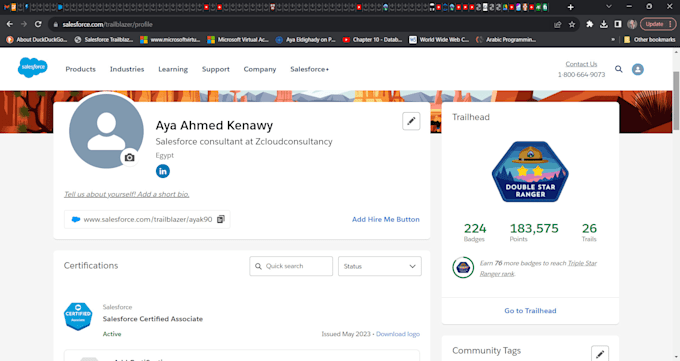
Task: Open Chapter 10 - Datab bookmark
Action: click(x=373, y=39)
